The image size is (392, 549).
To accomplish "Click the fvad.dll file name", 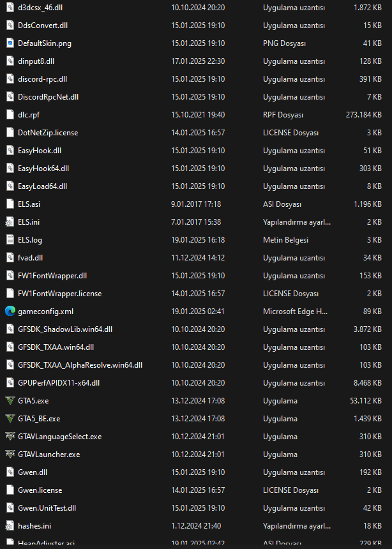I will pos(31,258).
